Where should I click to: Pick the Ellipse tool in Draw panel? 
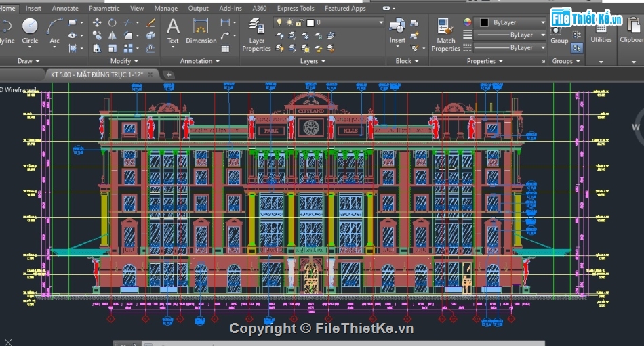(x=73, y=35)
